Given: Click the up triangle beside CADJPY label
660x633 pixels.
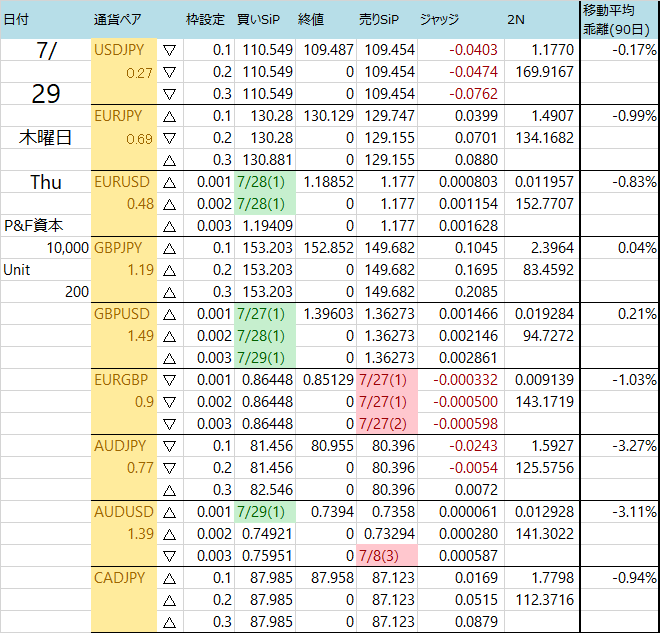Looking at the screenshot, I should coord(169,578).
